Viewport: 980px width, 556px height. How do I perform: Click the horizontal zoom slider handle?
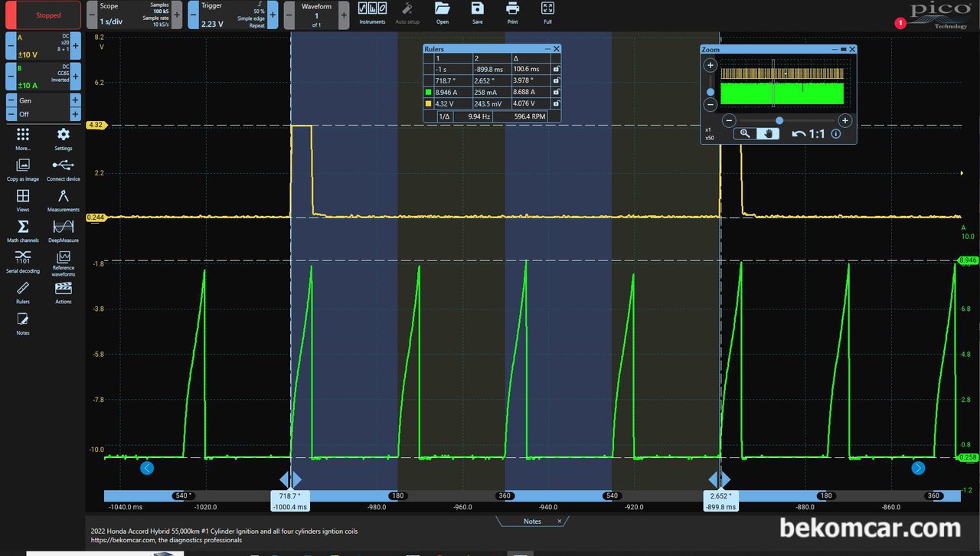coord(779,120)
